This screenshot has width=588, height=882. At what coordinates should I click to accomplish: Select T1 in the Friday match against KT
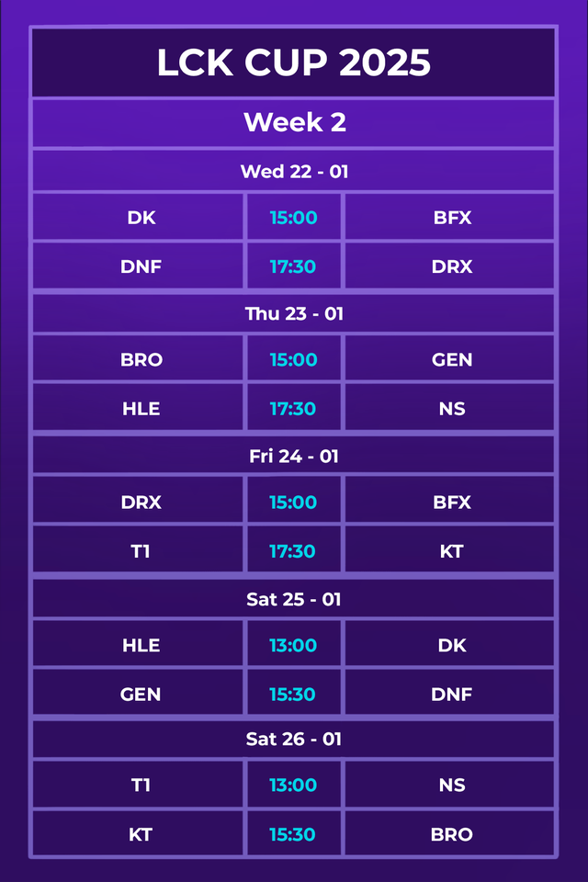[x=141, y=551]
